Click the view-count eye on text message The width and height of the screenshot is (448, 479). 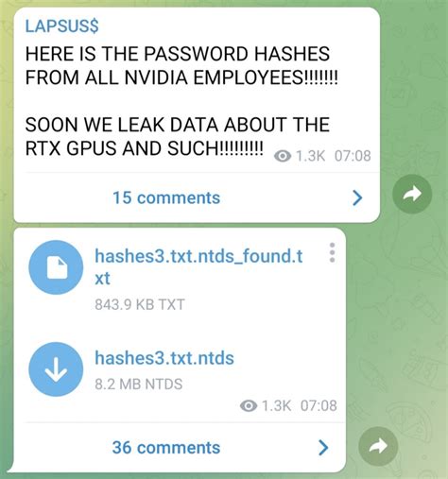coord(283,156)
